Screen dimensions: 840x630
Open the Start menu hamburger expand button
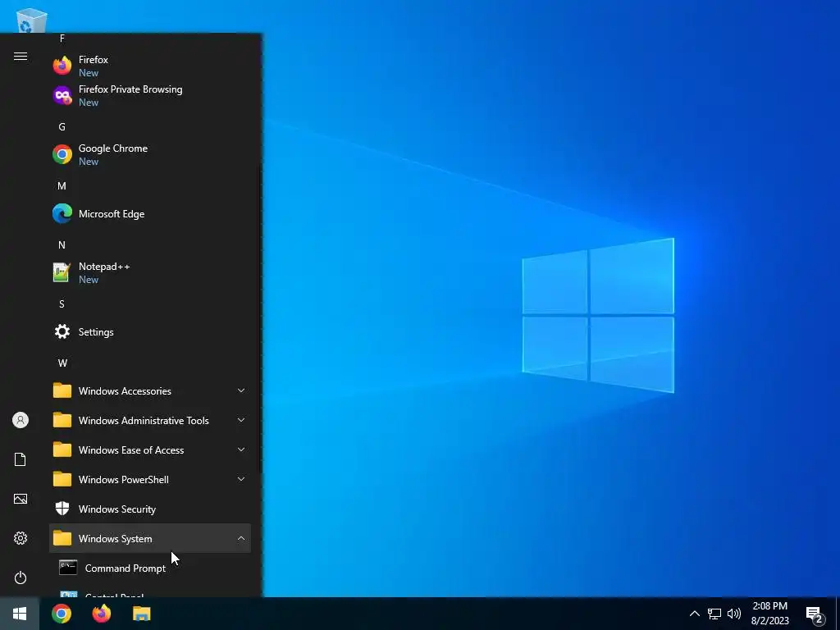[21, 57]
